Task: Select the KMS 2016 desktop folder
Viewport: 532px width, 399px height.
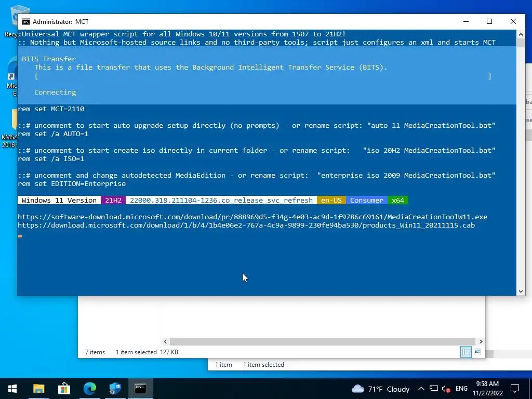Action: coord(9,129)
